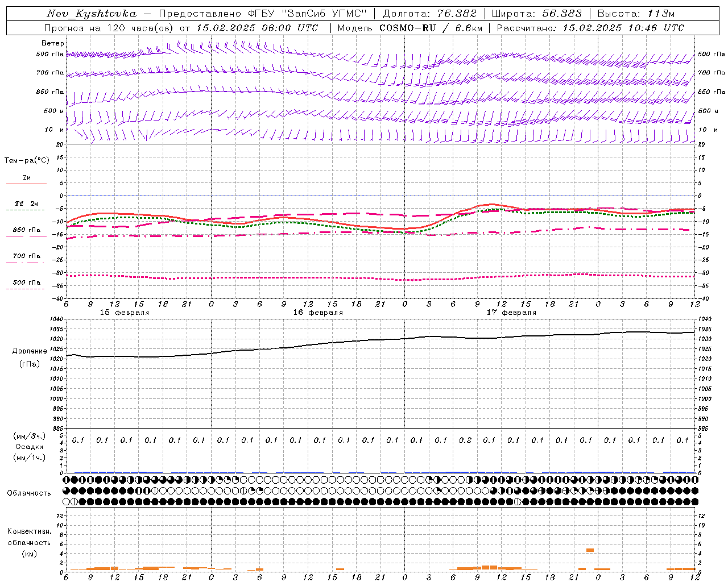Click the Рассчитано 15.02.2025 10:46 UTC timestamp

pos(590,28)
